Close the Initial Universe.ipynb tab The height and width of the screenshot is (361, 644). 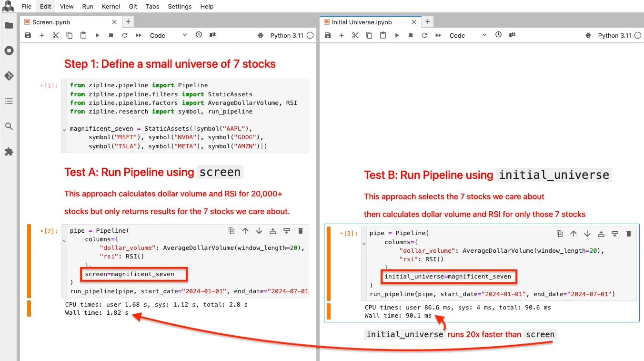click(x=414, y=22)
